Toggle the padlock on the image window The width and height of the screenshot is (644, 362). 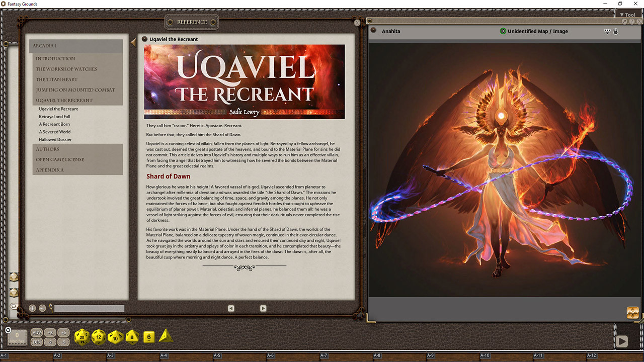(x=615, y=31)
